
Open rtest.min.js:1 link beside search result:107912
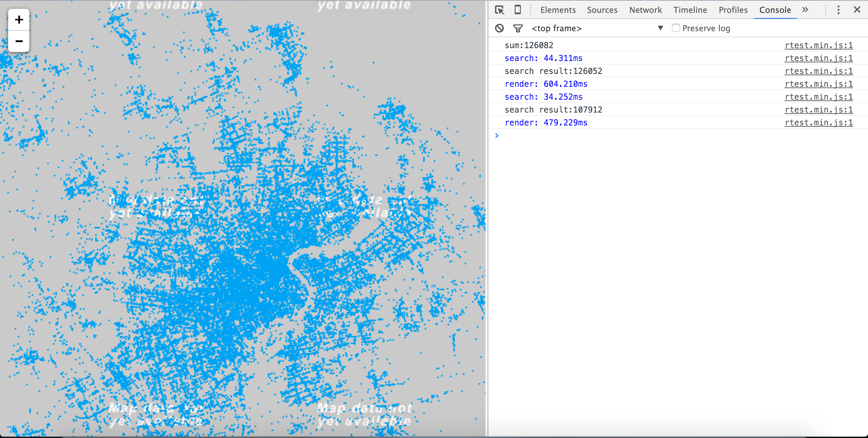click(x=818, y=110)
